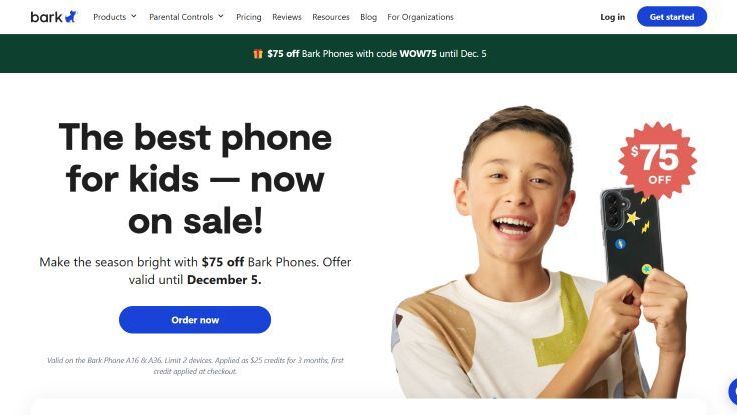Viewport: 737px width, 415px height.
Task: Click the Get started button
Action: click(672, 16)
